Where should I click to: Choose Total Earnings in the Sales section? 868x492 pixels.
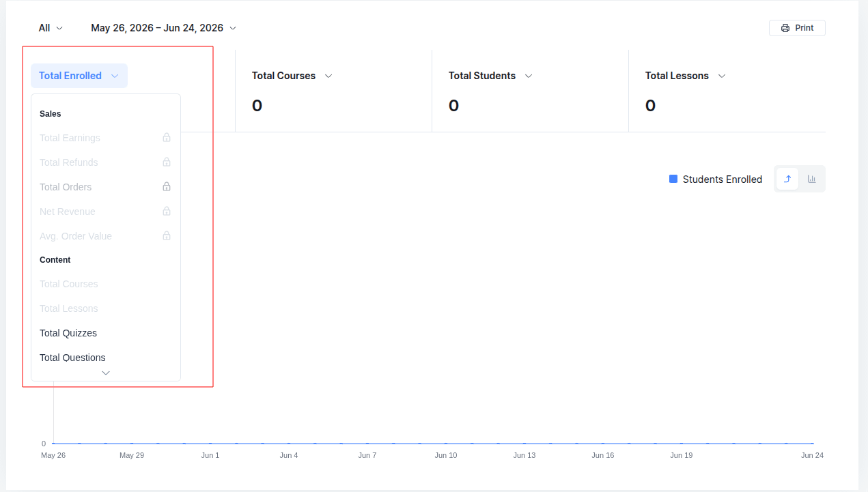pos(106,138)
